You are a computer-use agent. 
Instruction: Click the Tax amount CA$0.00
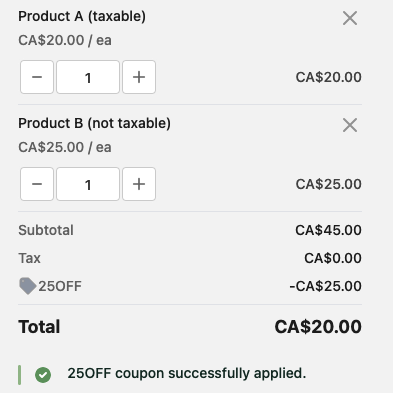333,258
